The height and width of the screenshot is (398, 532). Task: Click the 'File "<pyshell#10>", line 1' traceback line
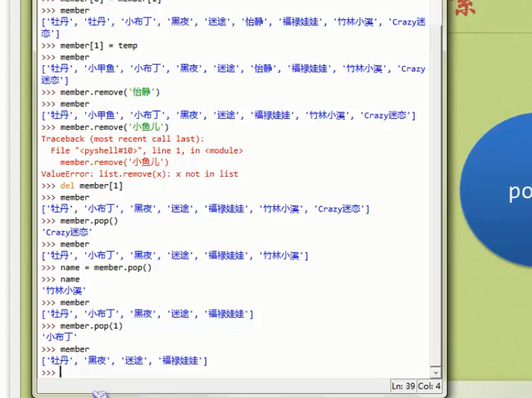click(147, 151)
